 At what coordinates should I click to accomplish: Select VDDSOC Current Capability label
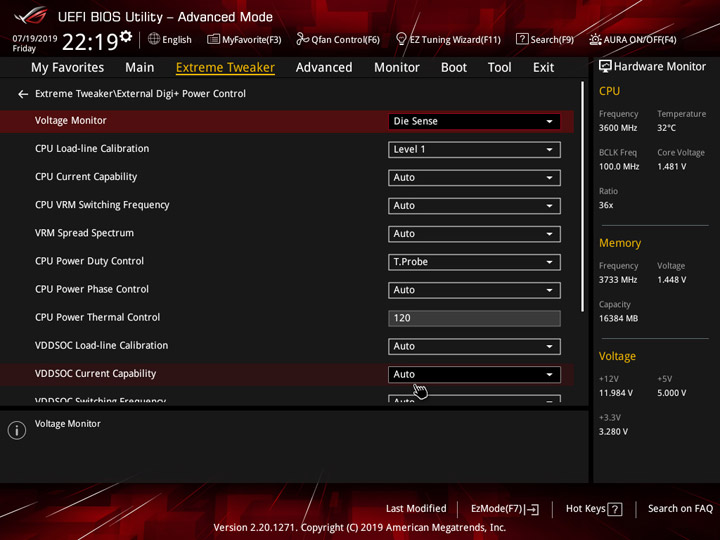click(x=96, y=374)
